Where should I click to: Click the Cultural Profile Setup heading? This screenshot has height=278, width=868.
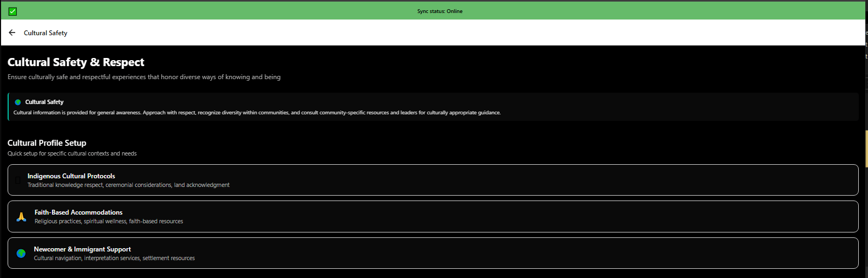click(47, 143)
